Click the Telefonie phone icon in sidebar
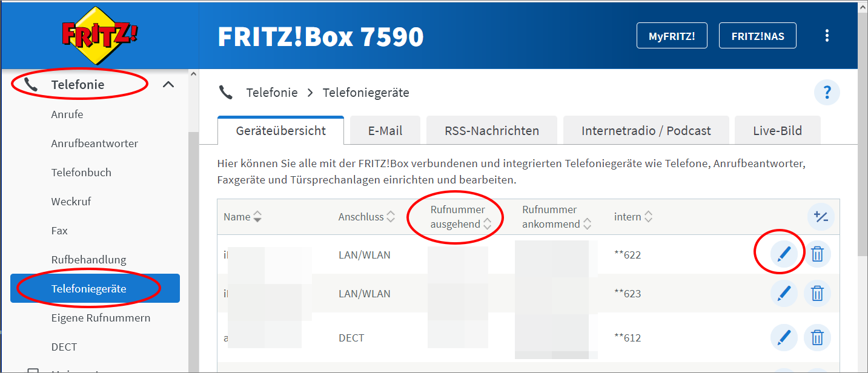 (x=31, y=85)
